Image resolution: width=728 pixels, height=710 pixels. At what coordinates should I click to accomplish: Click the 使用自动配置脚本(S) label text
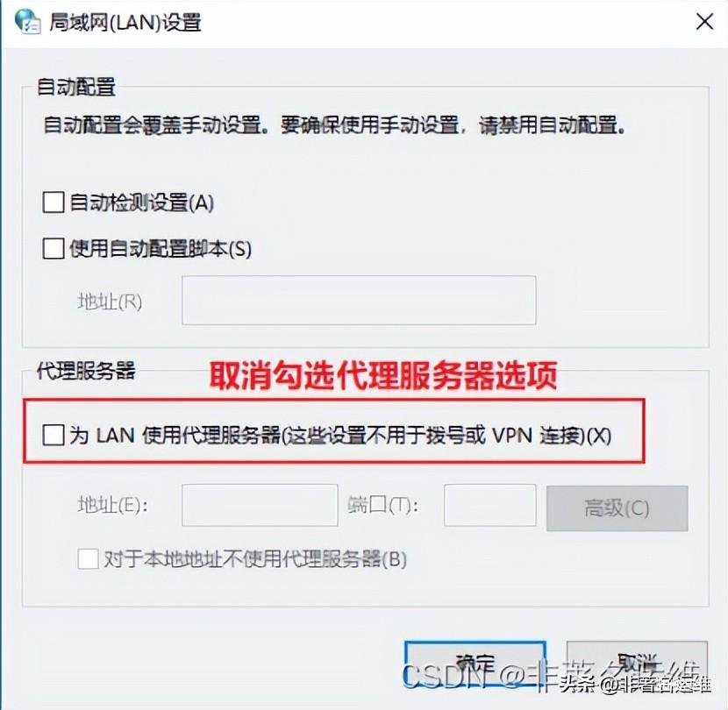(161, 249)
